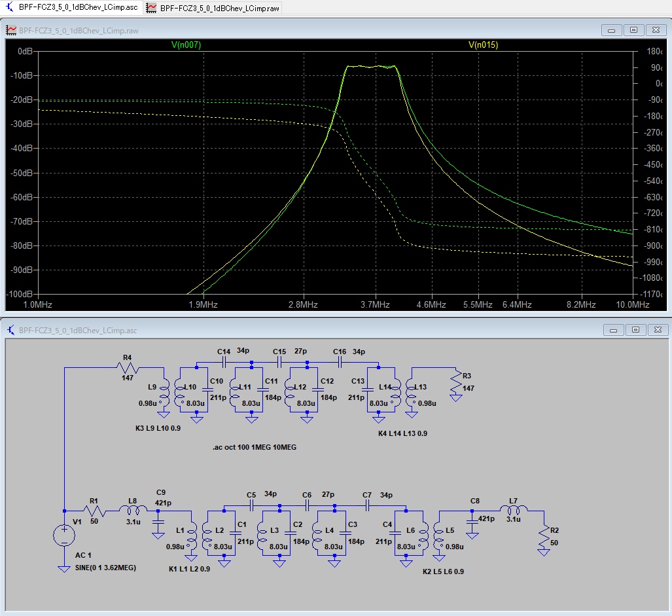672x616 pixels.
Task: Maximize the waveform plot window
Action: [x=633, y=30]
